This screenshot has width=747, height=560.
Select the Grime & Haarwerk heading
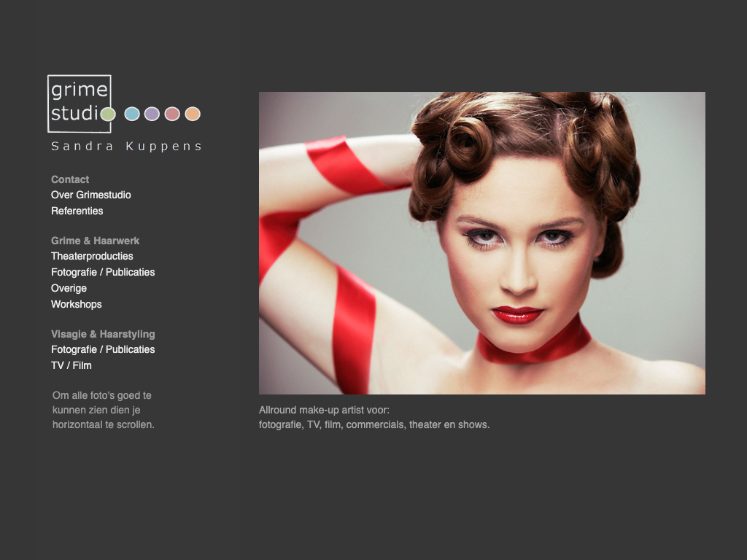click(95, 241)
